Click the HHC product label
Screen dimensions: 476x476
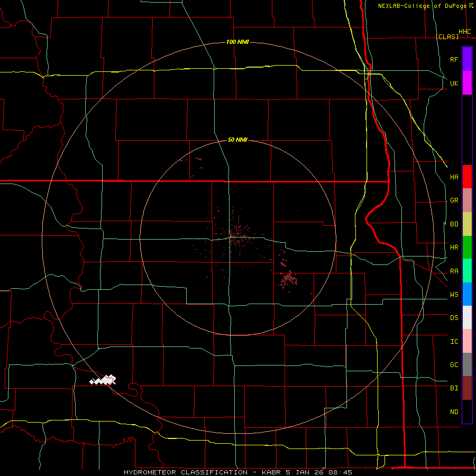[x=464, y=32]
